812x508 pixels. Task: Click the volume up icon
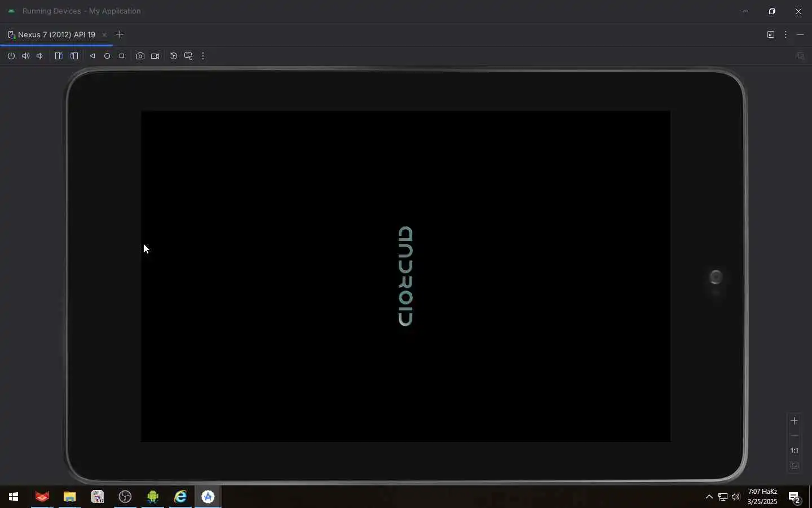click(x=25, y=56)
